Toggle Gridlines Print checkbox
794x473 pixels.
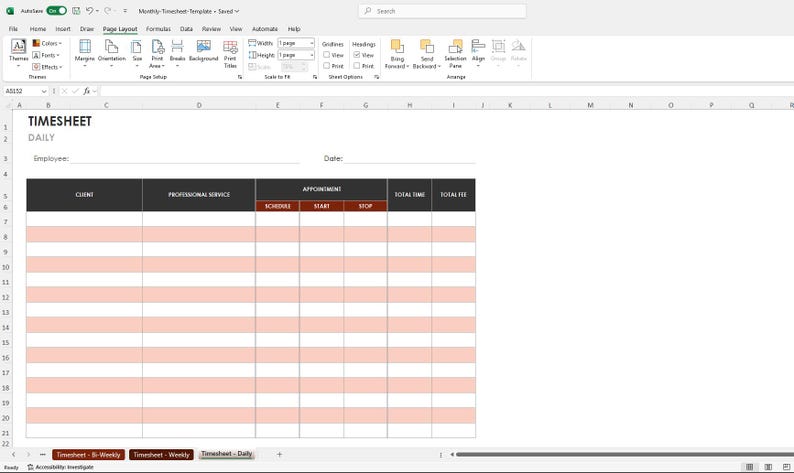pyautogui.click(x=327, y=66)
